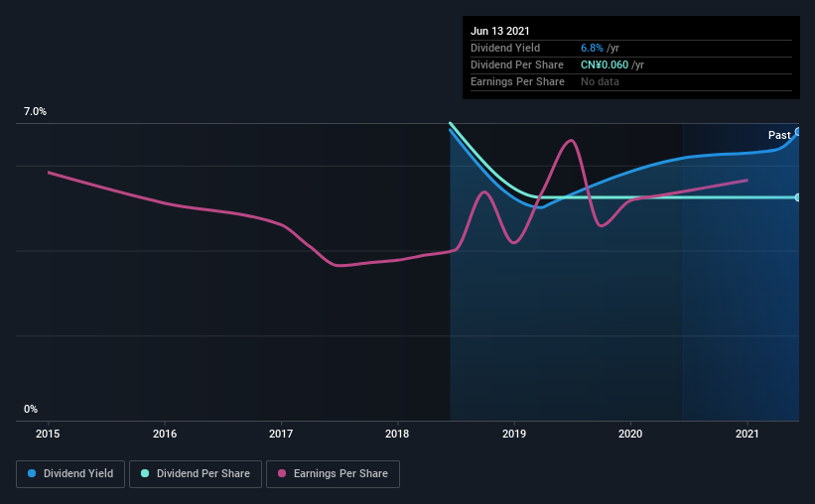Toggle the Dividend Yield legend button
Viewport: 815px width, 504px height.
(70, 474)
